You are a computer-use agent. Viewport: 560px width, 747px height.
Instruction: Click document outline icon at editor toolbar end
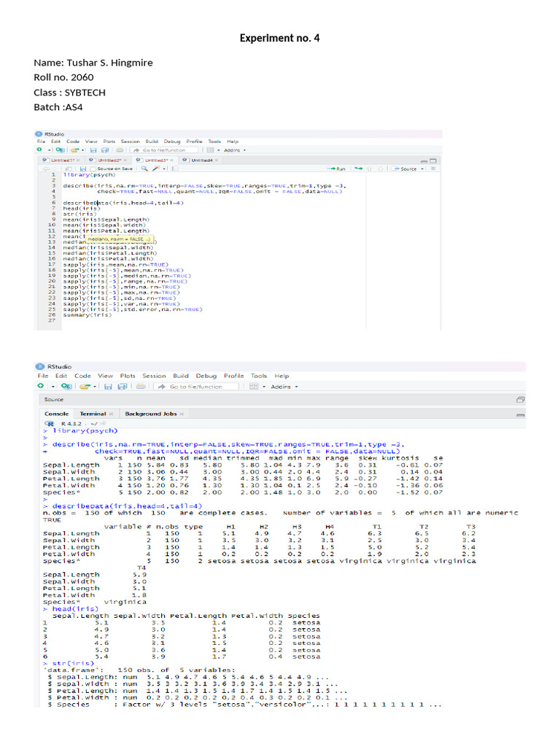pyautogui.click(x=433, y=169)
